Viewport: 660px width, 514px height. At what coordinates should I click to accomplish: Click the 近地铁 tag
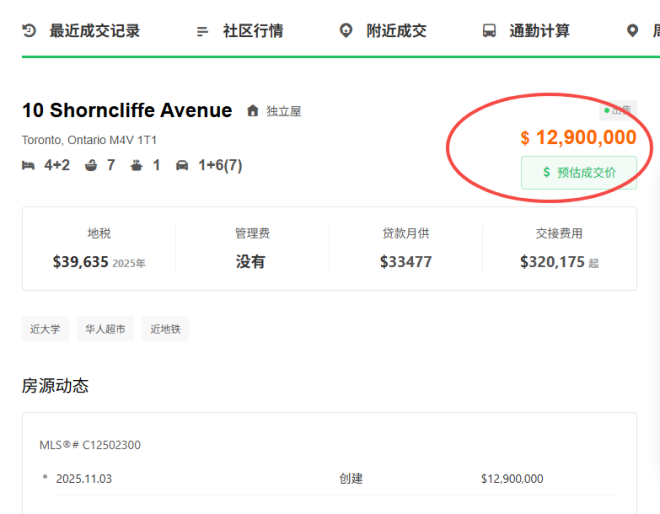coord(165,329)
